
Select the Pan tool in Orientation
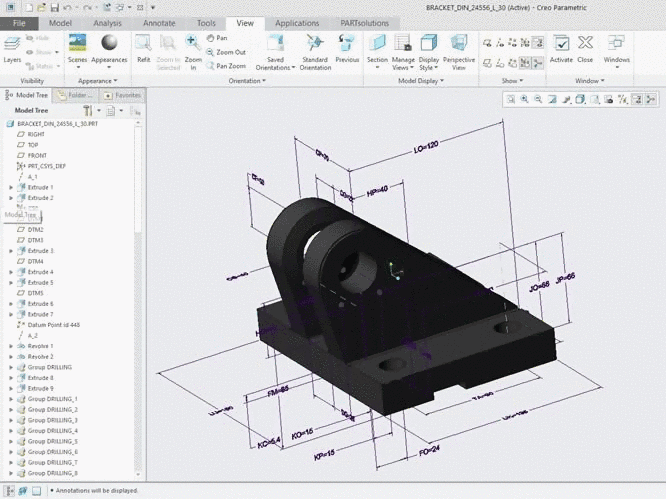tap(216, 38)
